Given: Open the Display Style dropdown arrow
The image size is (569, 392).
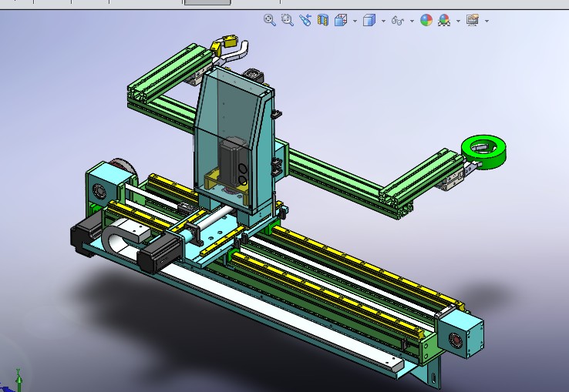Looking at the screenshot, I should pos(383,21).
